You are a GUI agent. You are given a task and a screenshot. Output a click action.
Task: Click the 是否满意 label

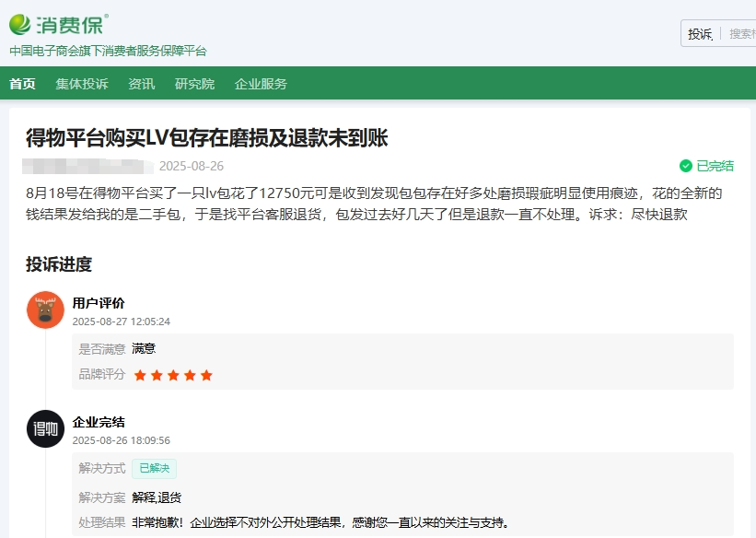coord(101,349)
